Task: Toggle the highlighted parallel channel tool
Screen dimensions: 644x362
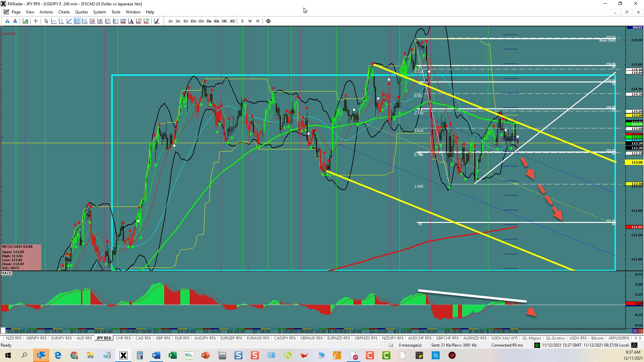Action: pos(77,21)
